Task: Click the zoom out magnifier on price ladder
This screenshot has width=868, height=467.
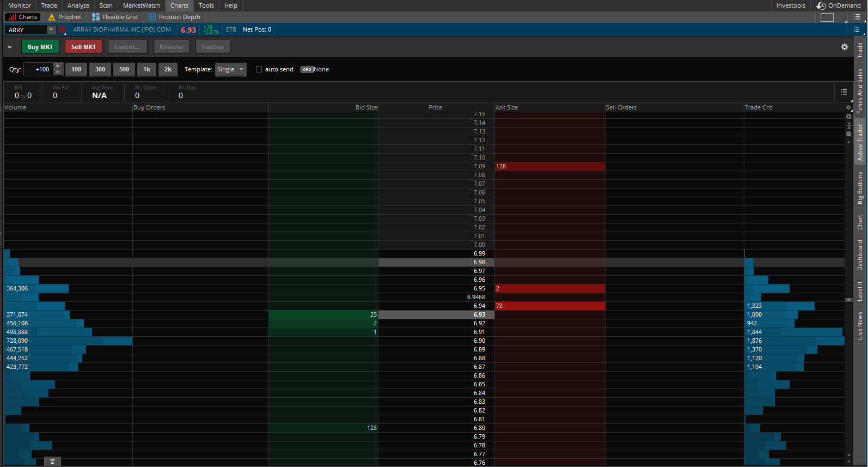Action: [x=848, y=134]
